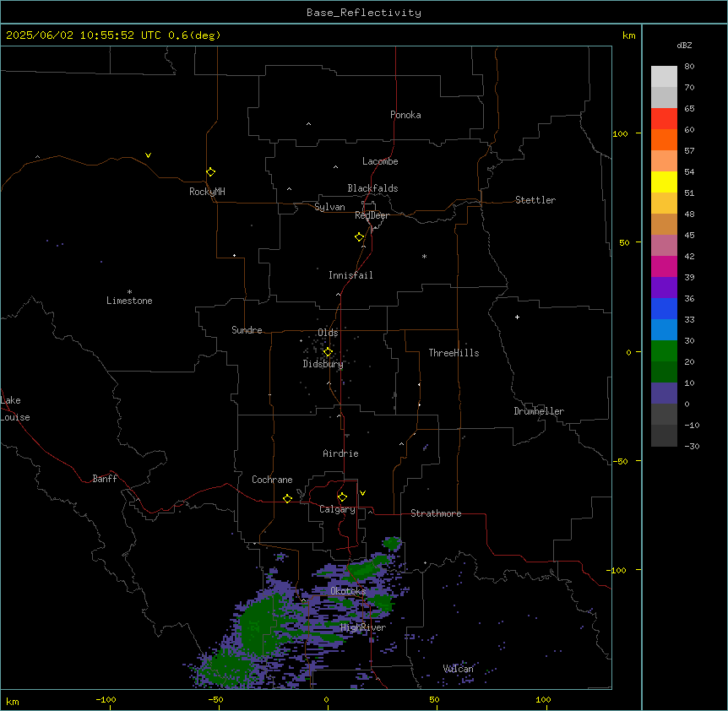The height and width of the screenshot is (711, 728).
Task: Select the 80 dBZ white color swatch
Action: [664, 76]
